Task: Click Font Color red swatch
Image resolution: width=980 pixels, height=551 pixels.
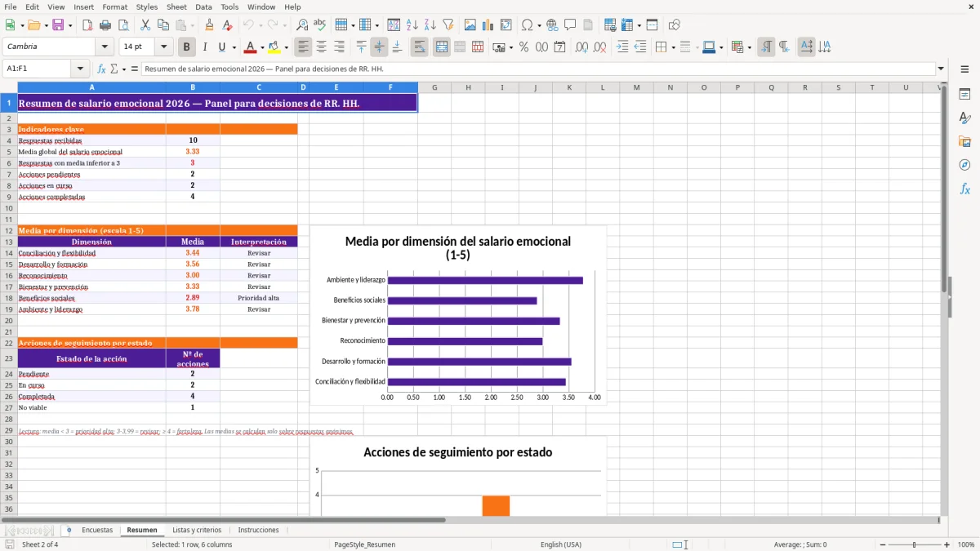Action: point(251,47)
